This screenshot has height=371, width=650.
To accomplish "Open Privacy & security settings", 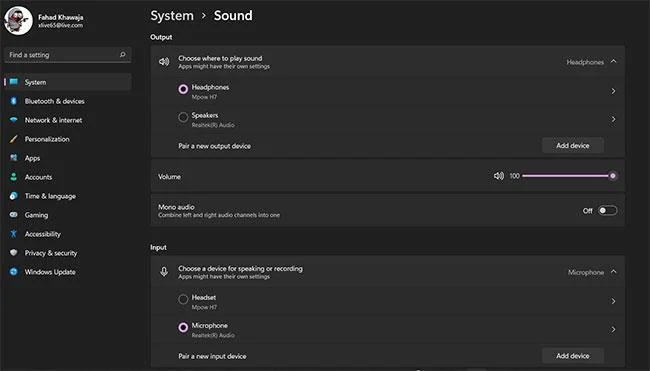I will click(68, 253).
